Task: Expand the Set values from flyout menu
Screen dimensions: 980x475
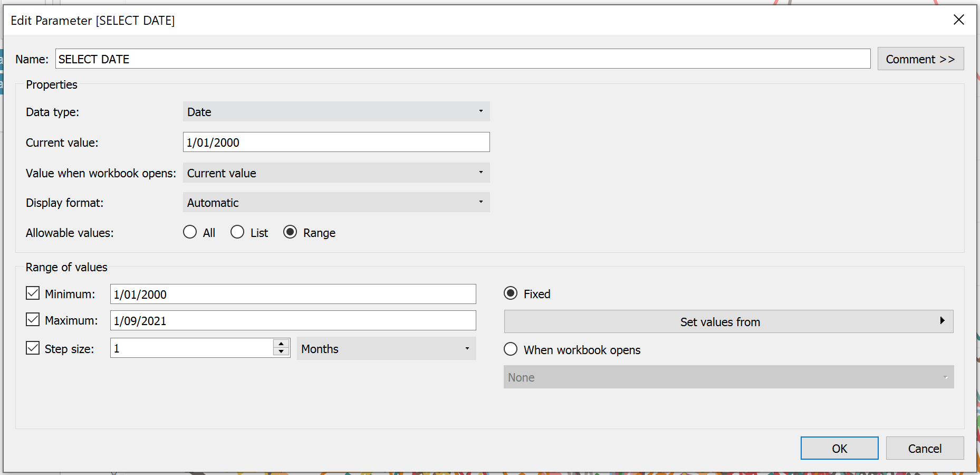Action: click(728, 321)
